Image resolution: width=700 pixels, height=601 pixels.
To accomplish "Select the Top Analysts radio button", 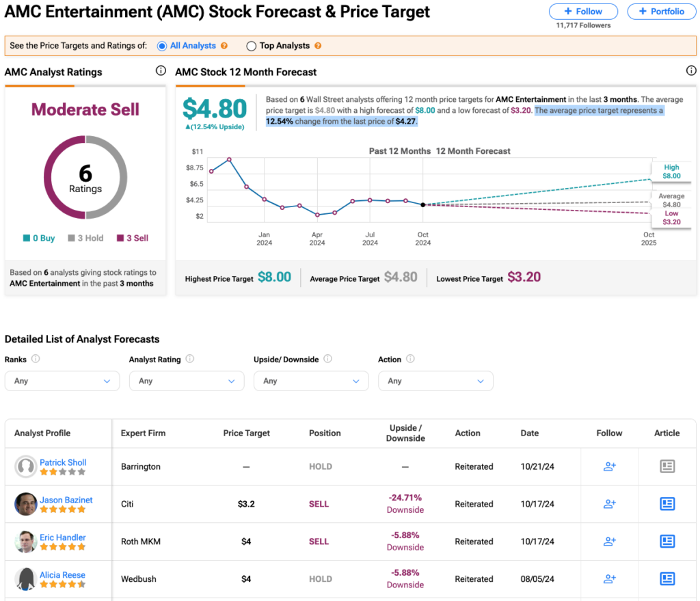I will click(252, 46).
